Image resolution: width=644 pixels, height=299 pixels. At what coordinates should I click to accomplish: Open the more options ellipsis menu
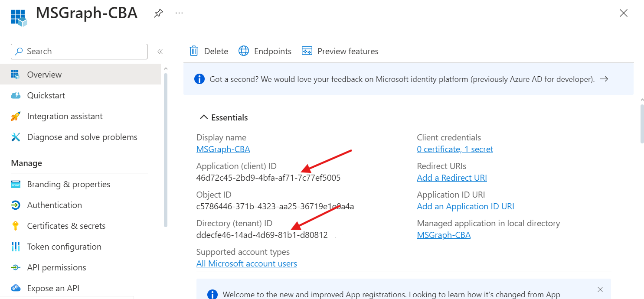point(179,13)
